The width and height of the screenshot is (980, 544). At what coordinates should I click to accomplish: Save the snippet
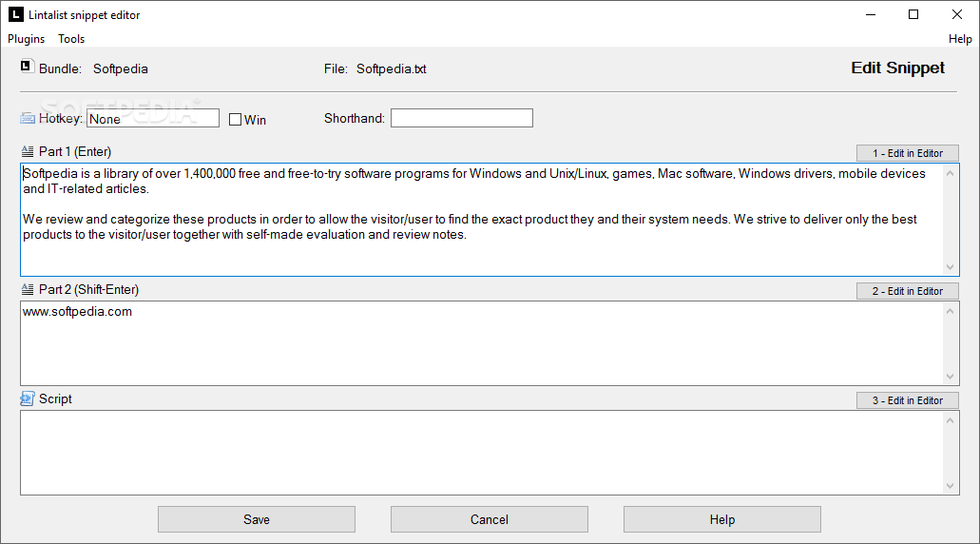(x=257, y=519)
